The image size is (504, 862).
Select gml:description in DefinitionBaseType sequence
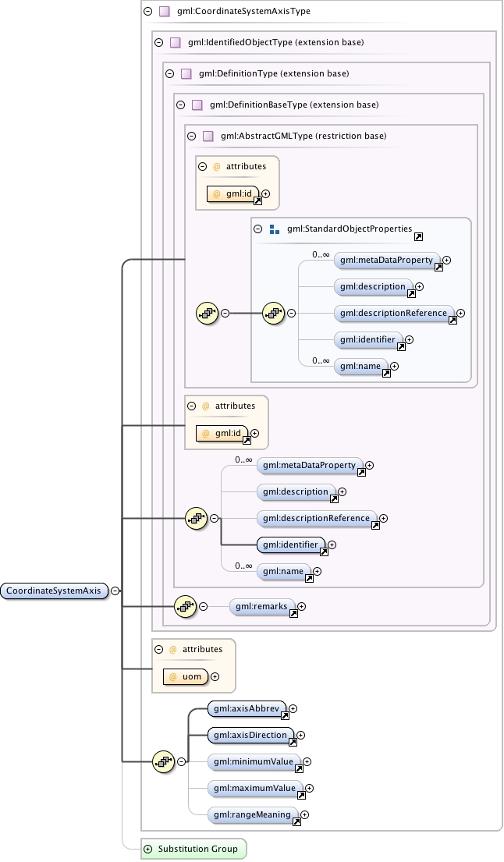coord(296,491)
